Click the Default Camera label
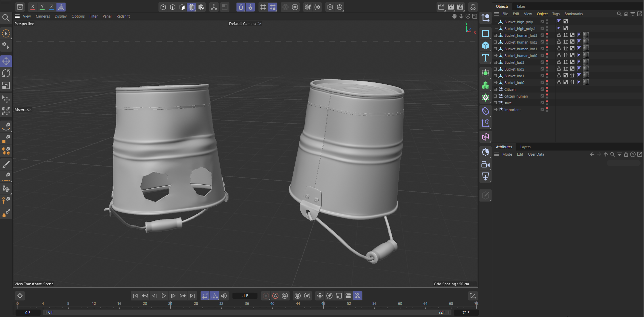The height and width of the screenshot is (317, 644). pos(242,24)
